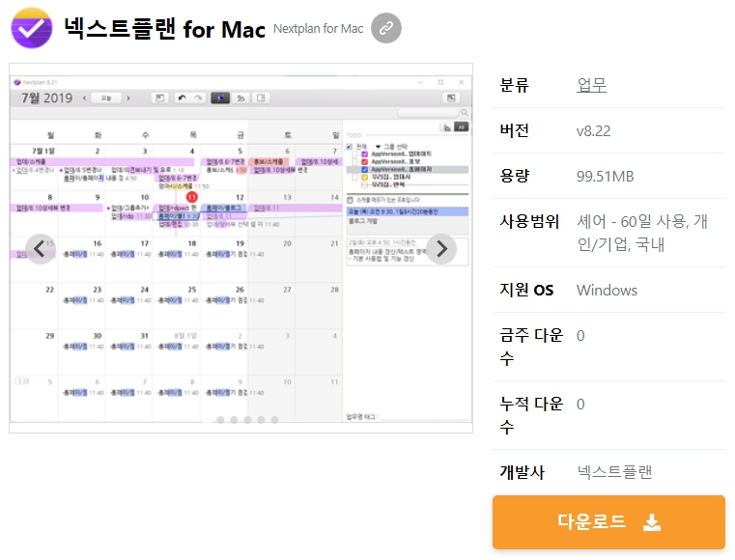
Task: Click the redo arrow in the calendar preview toolbar
Action: (199, 98)
